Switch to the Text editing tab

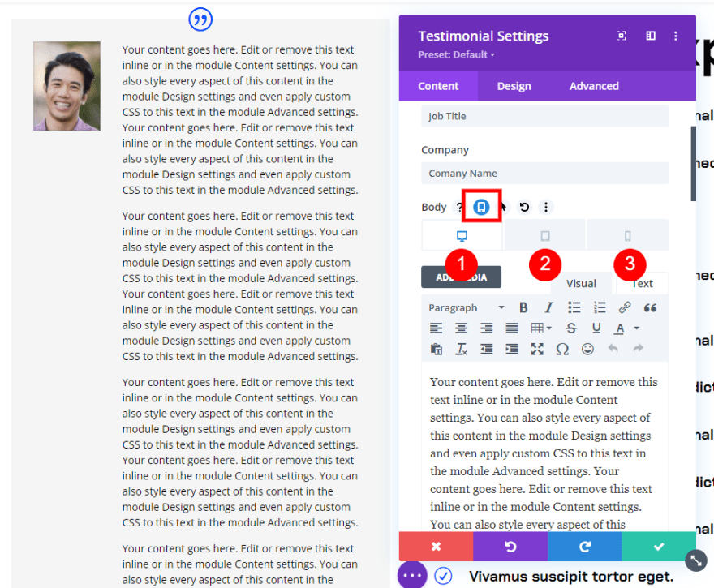[x=641, y=283]
